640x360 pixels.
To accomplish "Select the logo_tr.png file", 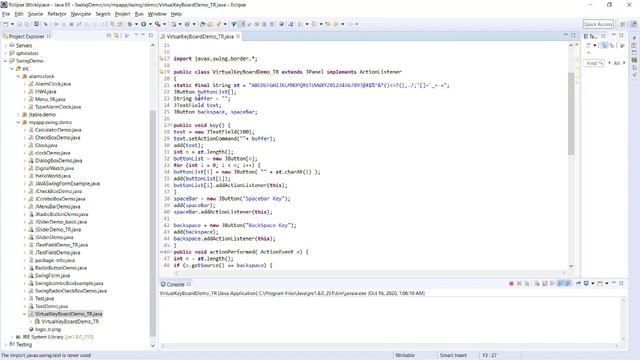I will coord(48,329).
